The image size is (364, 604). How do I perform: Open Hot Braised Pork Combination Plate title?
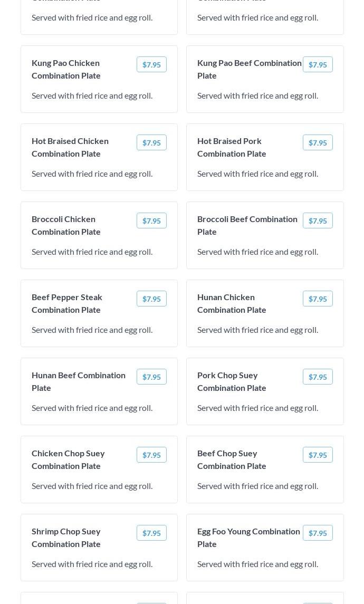click(x=232, y=147)
